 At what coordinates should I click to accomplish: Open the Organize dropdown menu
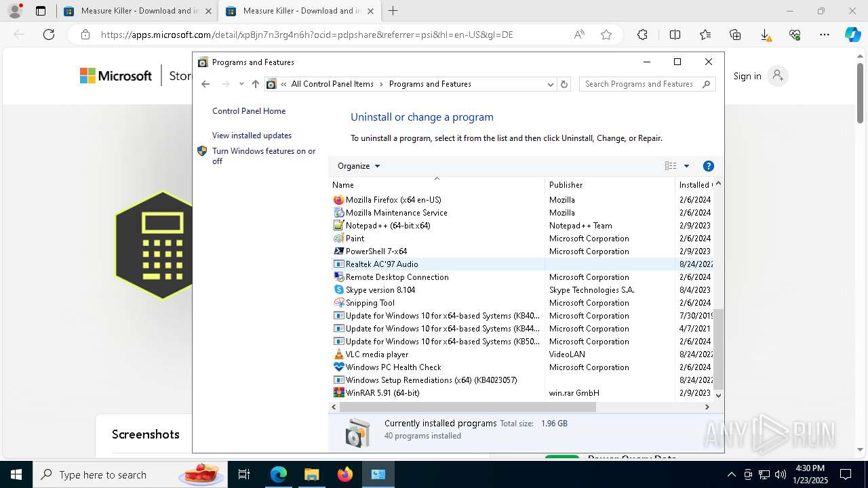tap(359, 166)
